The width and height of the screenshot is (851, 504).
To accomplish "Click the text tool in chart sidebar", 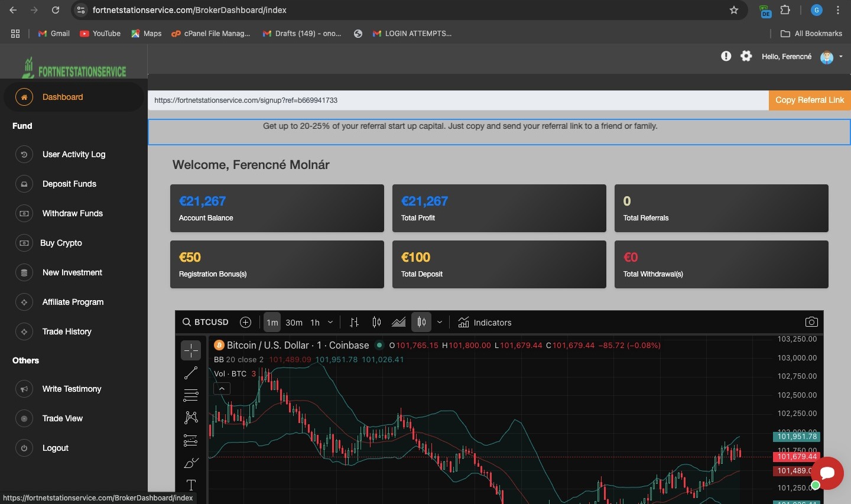I will [x=190, y=485].
